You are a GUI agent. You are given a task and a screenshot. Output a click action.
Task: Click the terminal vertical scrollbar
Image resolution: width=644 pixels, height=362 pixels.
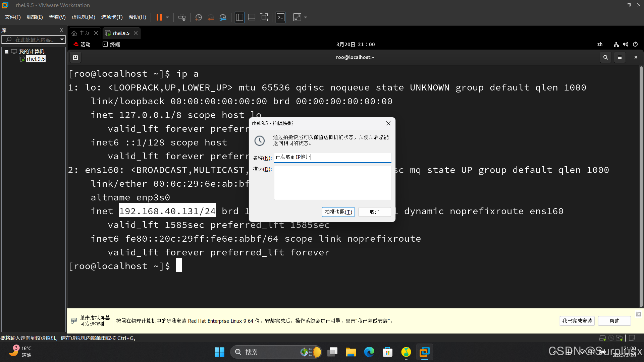641,186
